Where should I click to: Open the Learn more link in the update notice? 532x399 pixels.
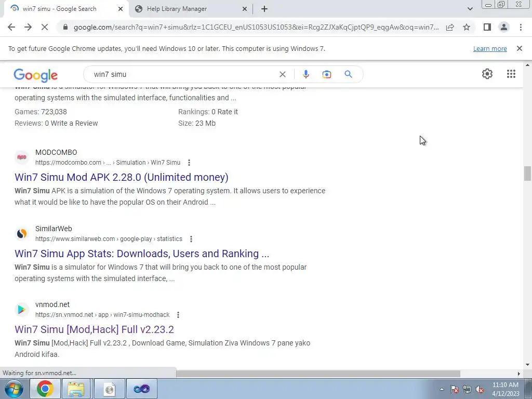(x=490, y=48)
